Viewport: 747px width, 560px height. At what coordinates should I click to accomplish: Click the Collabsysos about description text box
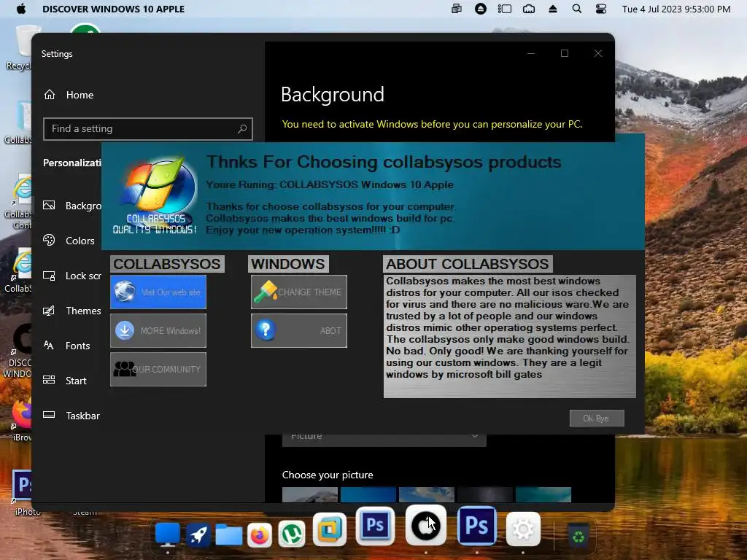[x=509, y=336]
